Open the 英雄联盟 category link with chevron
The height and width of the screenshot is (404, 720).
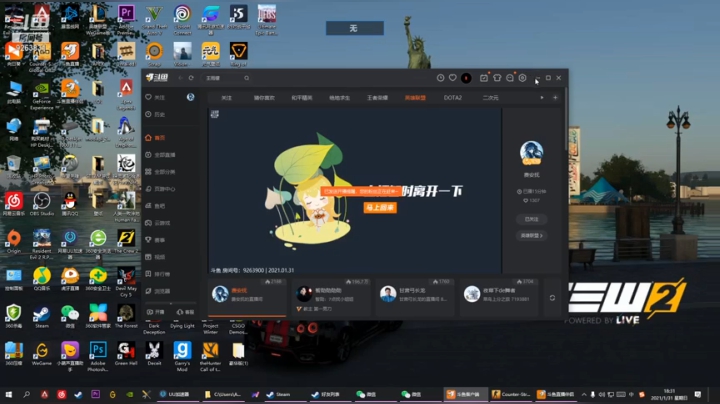531,236
